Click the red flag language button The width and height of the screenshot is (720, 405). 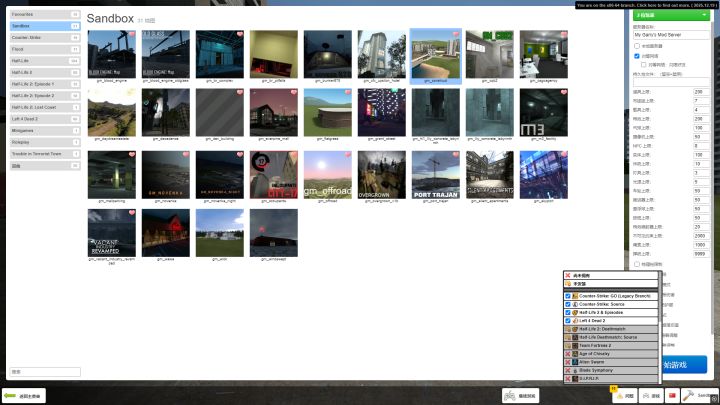[x=672, y=395]
